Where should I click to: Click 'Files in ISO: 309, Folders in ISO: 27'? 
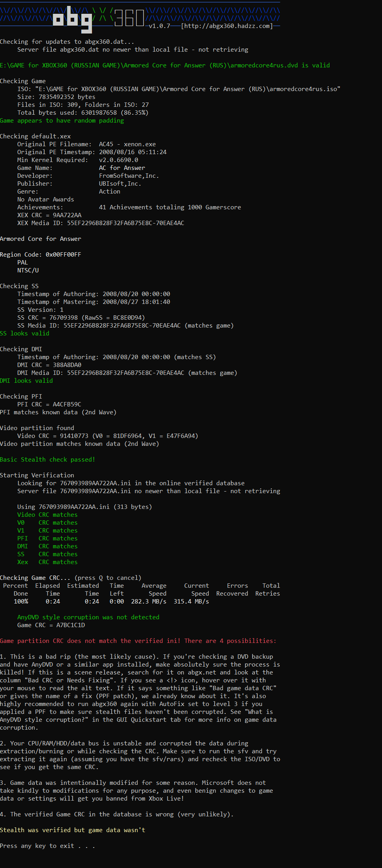[x=83, y=105]
